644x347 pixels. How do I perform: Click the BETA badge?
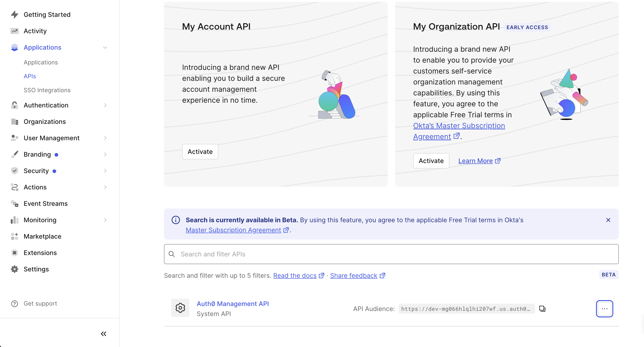coord(609,275)
